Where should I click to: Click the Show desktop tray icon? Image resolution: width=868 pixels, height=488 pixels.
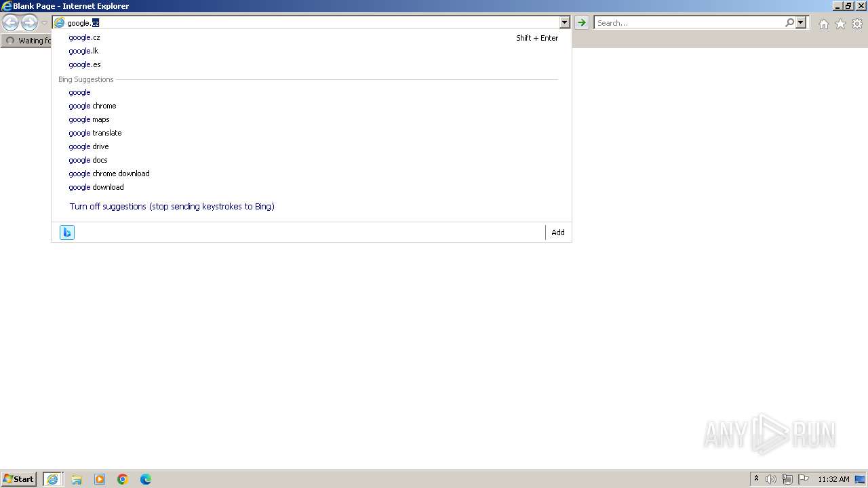point(860,479)
